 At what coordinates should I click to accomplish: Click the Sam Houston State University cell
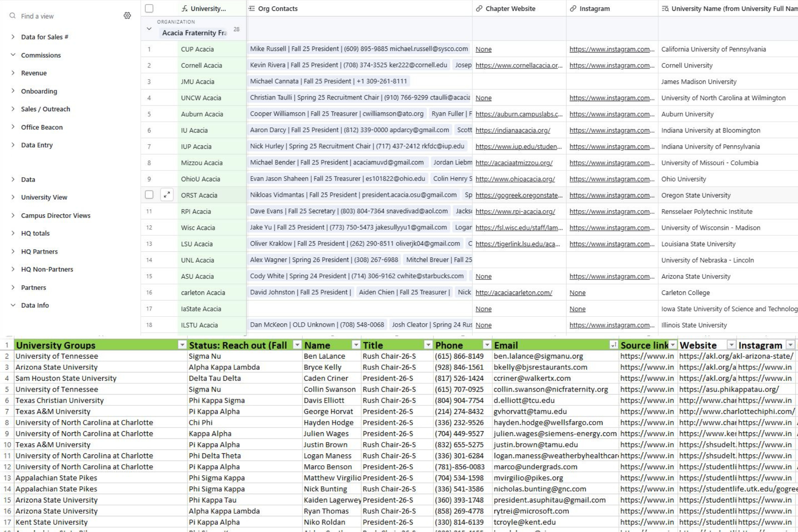tap(100, 378)
